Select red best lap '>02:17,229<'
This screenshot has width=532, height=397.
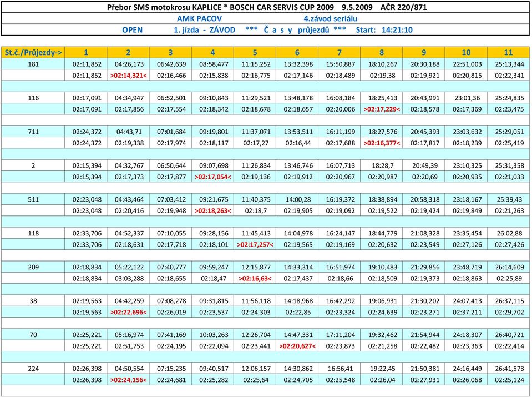click(382, 109)
